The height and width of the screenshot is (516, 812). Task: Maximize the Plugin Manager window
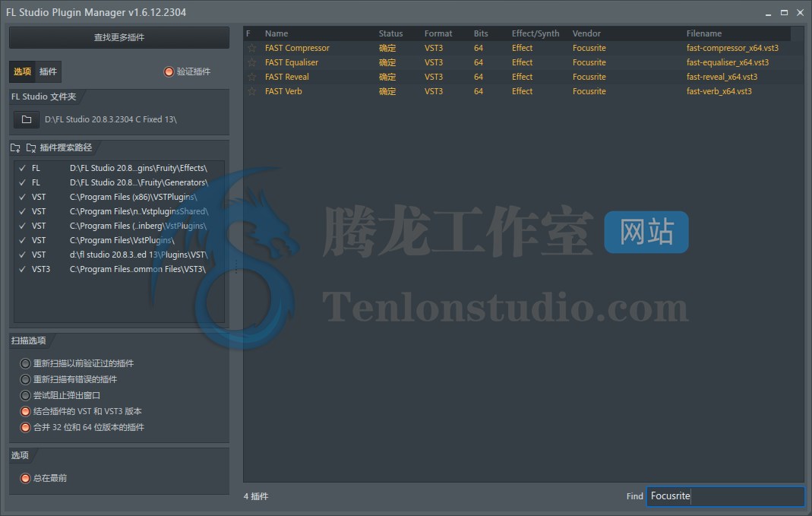coord(784,12)
